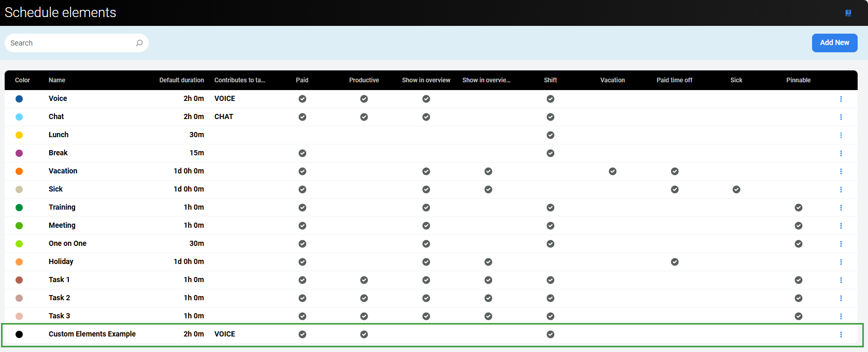Toggle the Sick checkmark in Sick row
This screenshot has height=352, width=868.
pyautogui.click(x=736, y=189)
